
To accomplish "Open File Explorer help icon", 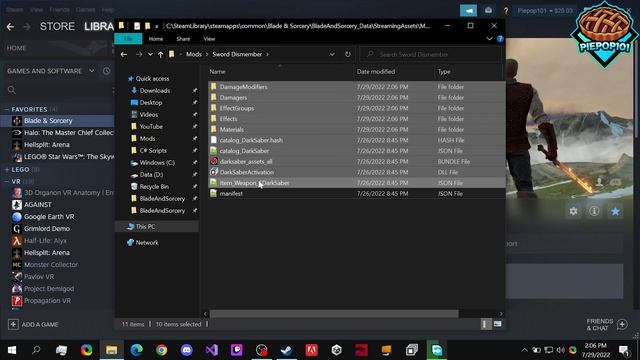I will click(x=500, y=39).
